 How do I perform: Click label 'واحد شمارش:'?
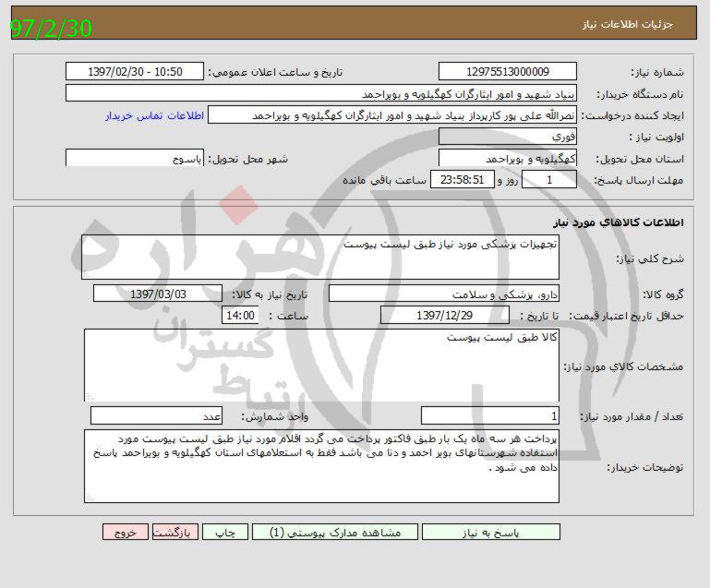(275, 416)
